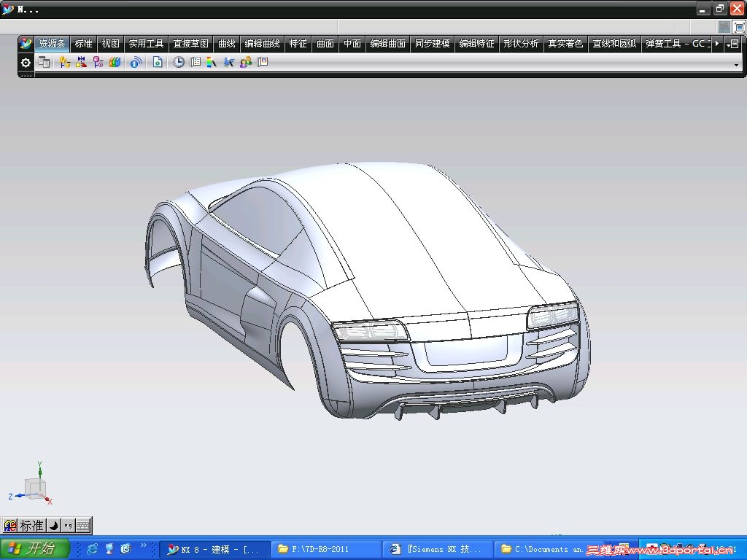
Task: Open the toolbar tab list dropdown
Action: click(733, 44)
